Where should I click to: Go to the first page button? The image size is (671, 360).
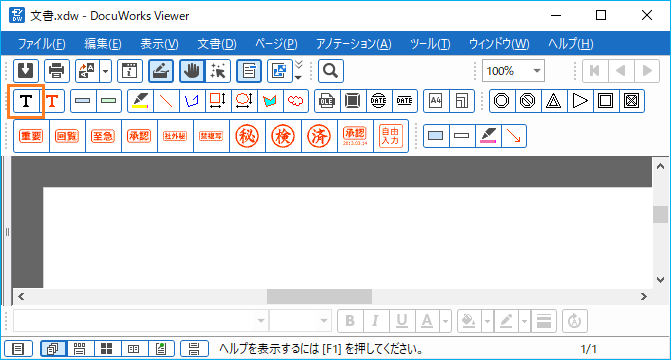(595, 71)
